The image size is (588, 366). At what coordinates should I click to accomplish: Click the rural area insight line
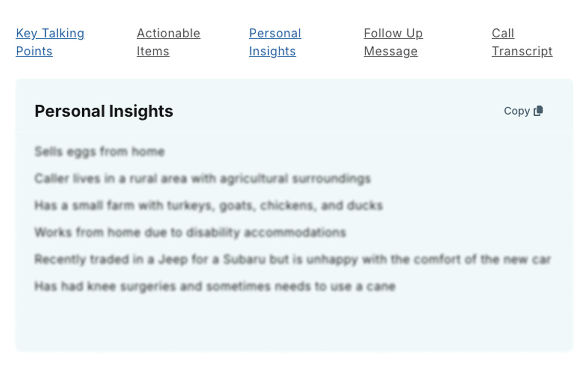[x=202, y=179]
